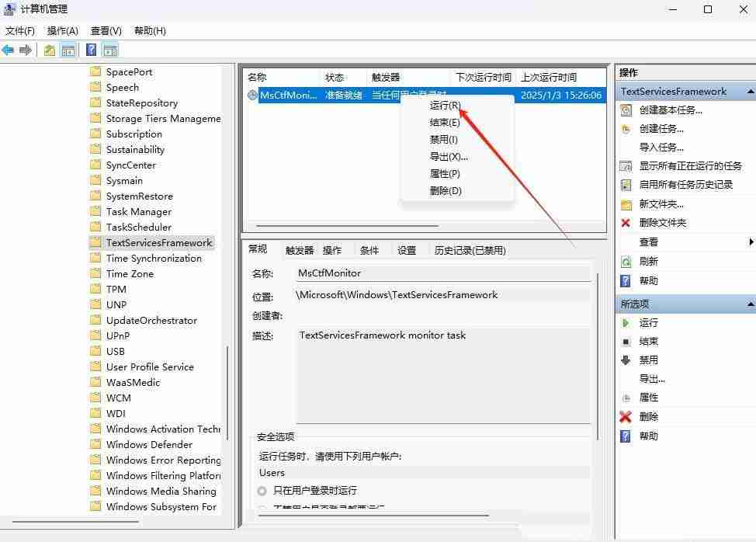This screenshot has width=756, height=542.
Task: Choose 属性(P) from the context menu
Action: (446, 173)
